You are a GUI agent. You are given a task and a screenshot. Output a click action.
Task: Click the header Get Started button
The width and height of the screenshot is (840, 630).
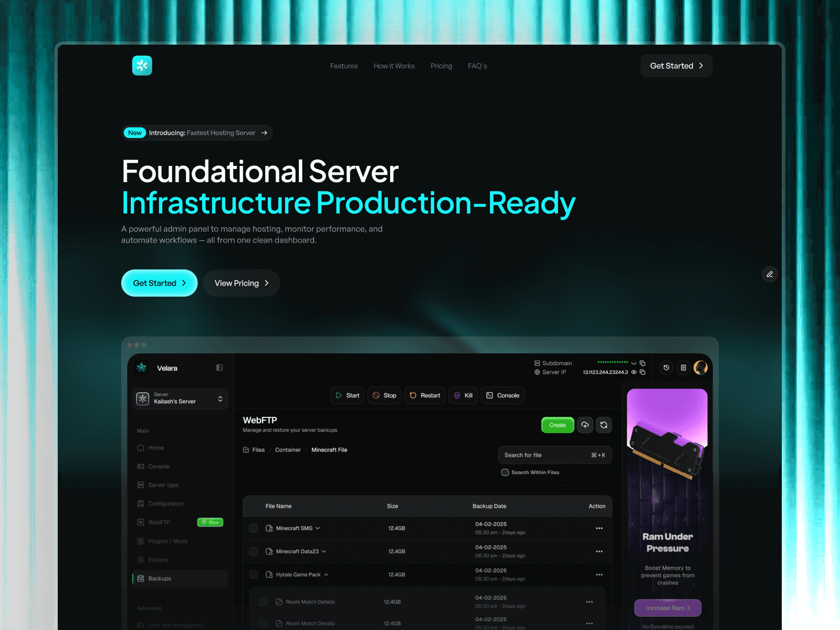[x=676, y=66]
